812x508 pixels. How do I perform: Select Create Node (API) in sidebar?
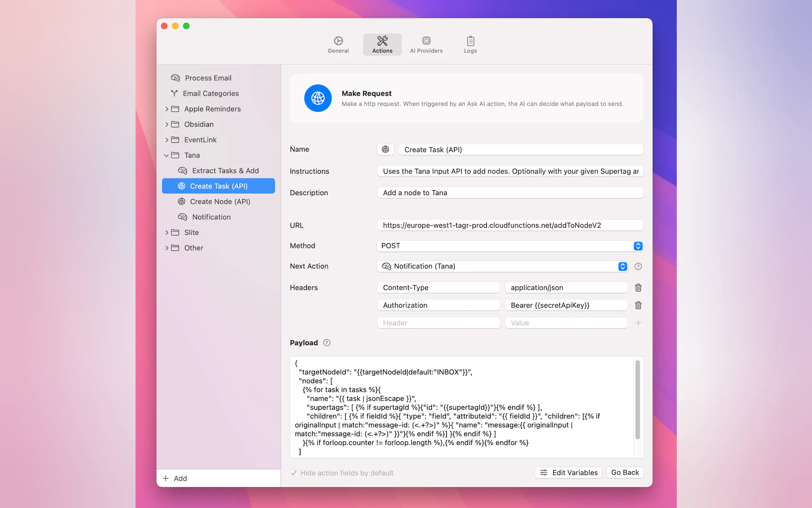(x=220, y=202)
